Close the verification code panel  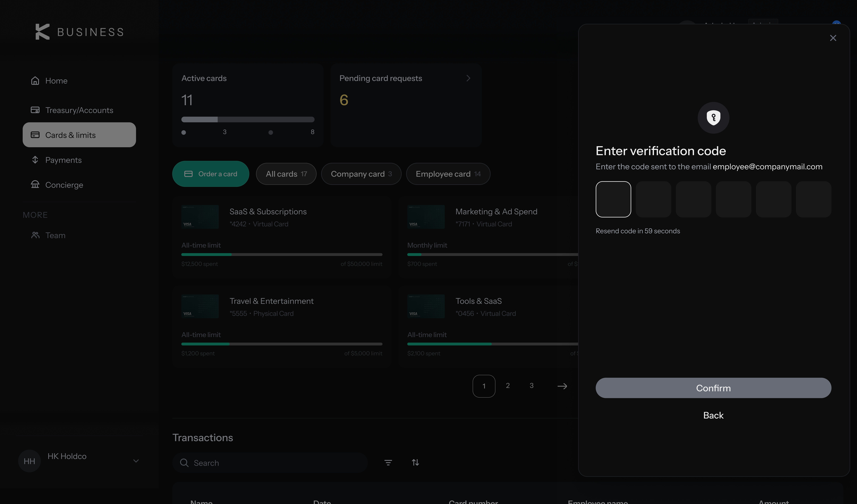(833, 38)
